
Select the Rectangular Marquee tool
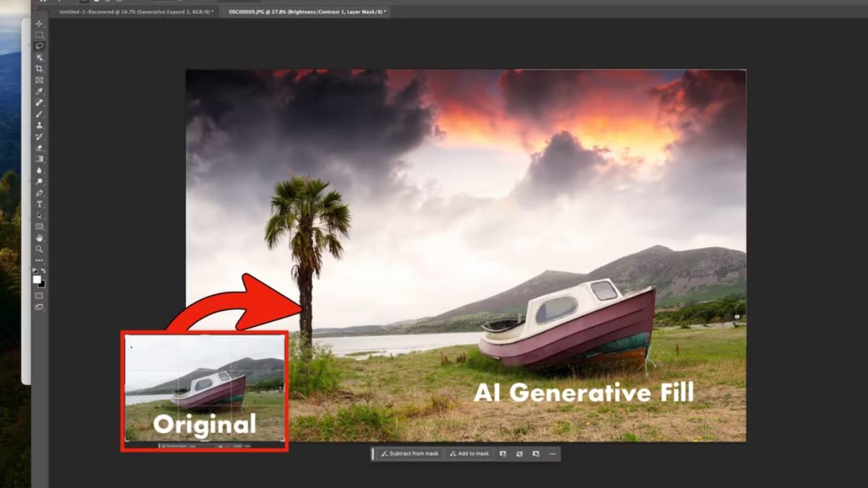pos(39,35)
